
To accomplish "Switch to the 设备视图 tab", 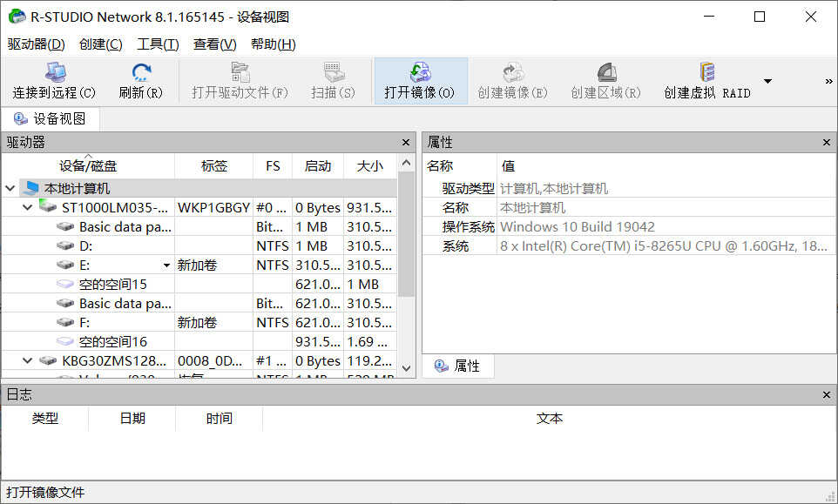I will point(50,118).
